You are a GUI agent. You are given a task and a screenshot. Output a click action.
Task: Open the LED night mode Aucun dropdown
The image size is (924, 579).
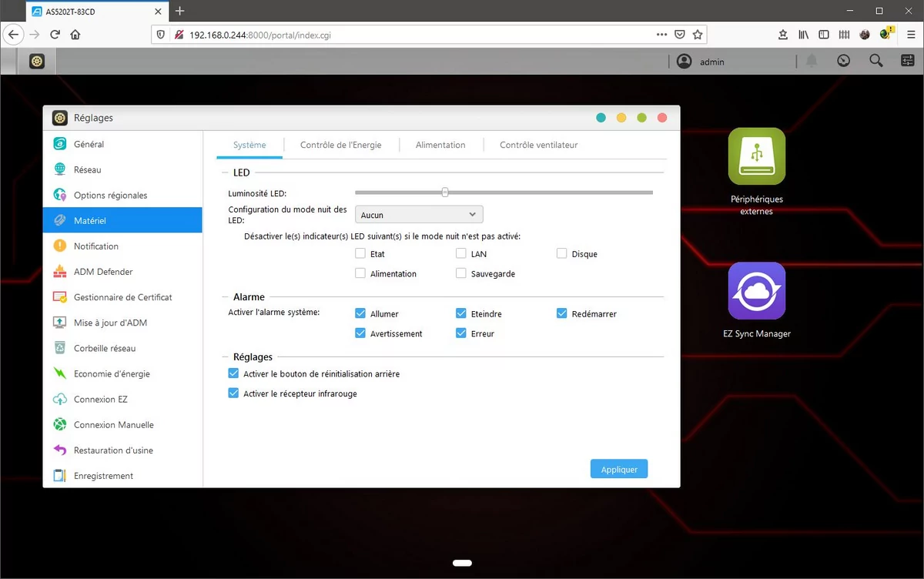click(419, 215)
